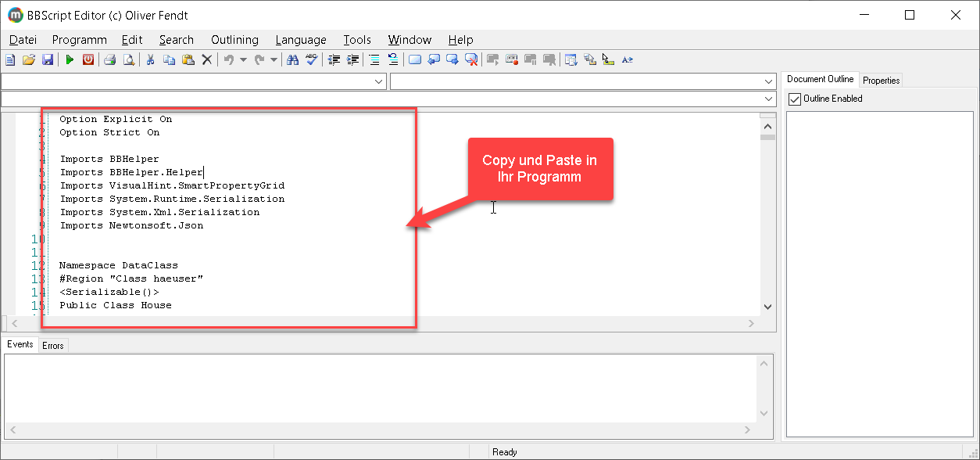Cut selection with the scissors icon
The width and height of the screenshot is (980, 460).
point(150,59)
